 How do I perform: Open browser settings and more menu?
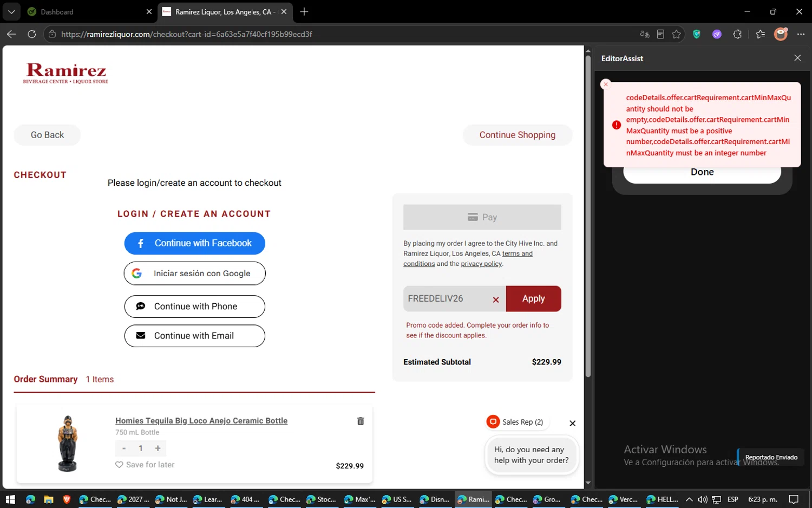click(x=801, y=34)
